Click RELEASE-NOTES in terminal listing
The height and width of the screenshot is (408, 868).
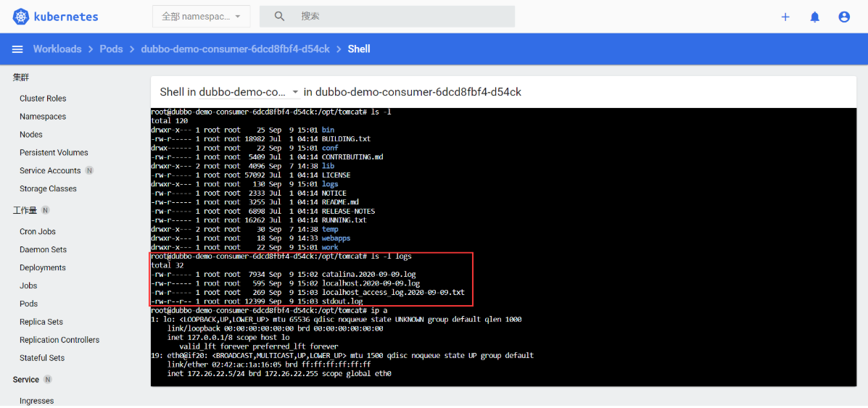click(x=348, y=211)
